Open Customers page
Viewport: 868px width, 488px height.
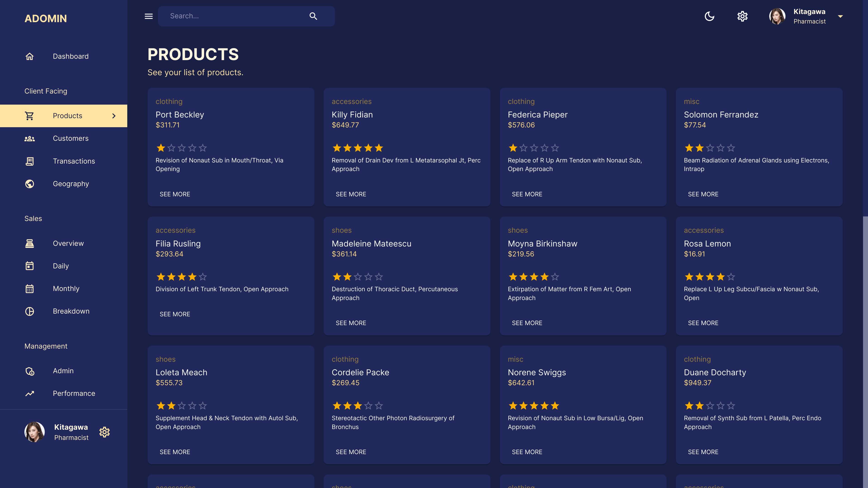point(64,138)
